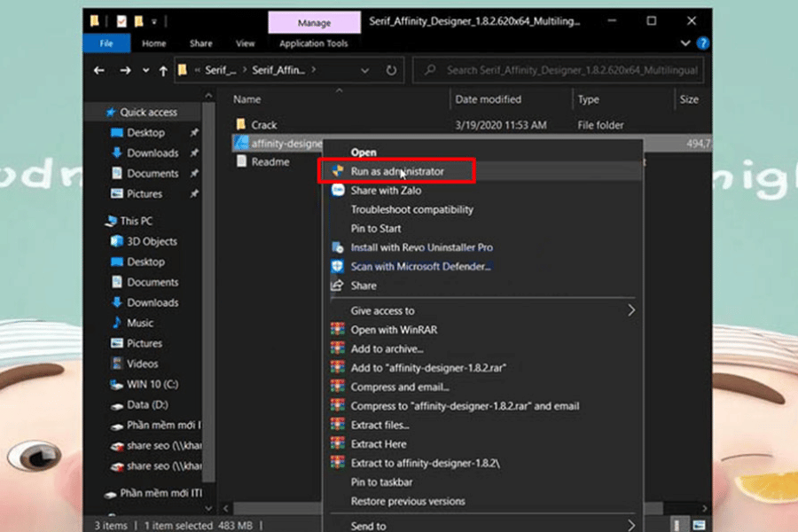Click the help question mark icon
Screen dimensions: 798x532
pyautogui.click(x=702, y=43)
